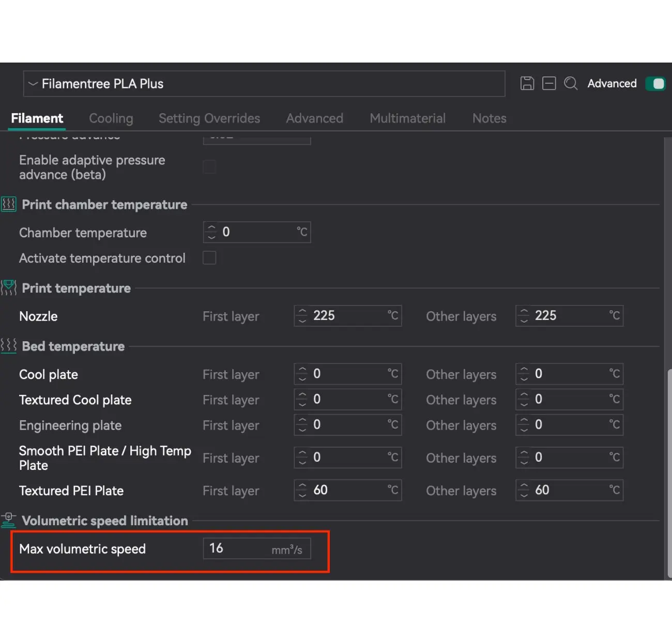The width and height of the screenshot is (672, 640).
Task: Toggle the Advanced mode switch
Action: (x=655, y=84)
